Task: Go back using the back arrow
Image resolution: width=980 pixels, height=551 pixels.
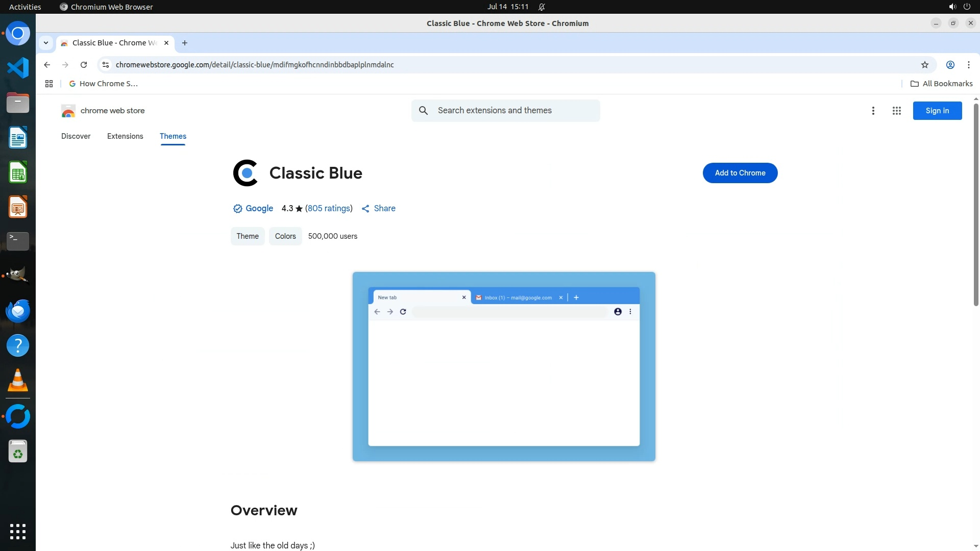Action: (47, 65)
